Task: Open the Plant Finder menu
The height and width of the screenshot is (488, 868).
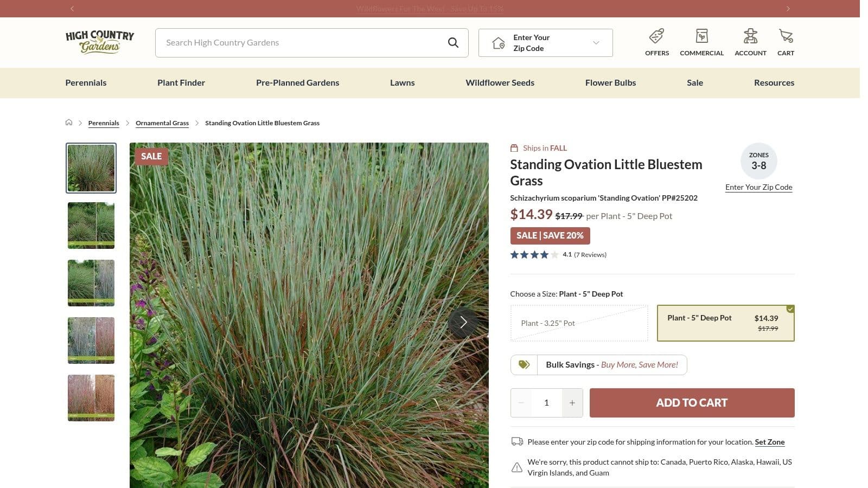Action: click(181, 83)
